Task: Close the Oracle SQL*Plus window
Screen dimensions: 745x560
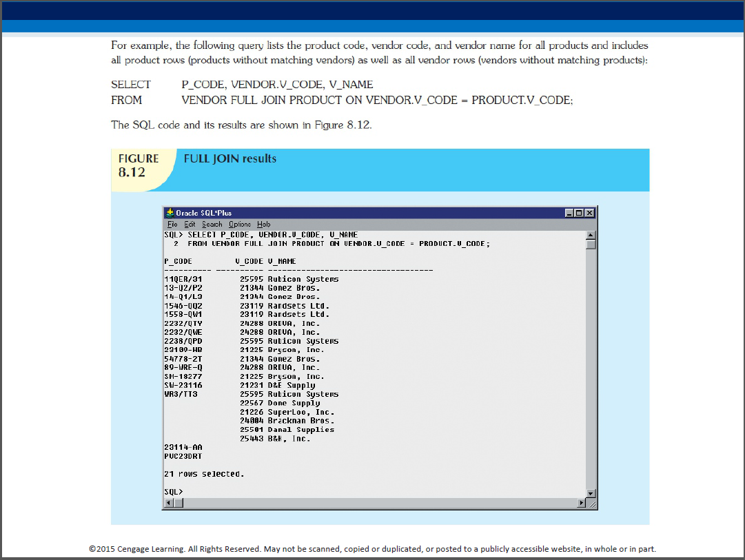Action: 590,213
